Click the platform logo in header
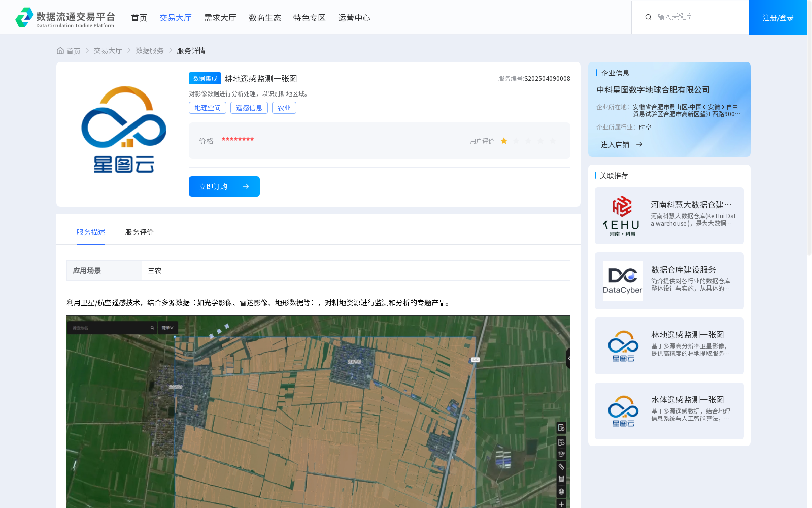The height and width of the screenshot is (508, 812). click(x=65, y=18)
